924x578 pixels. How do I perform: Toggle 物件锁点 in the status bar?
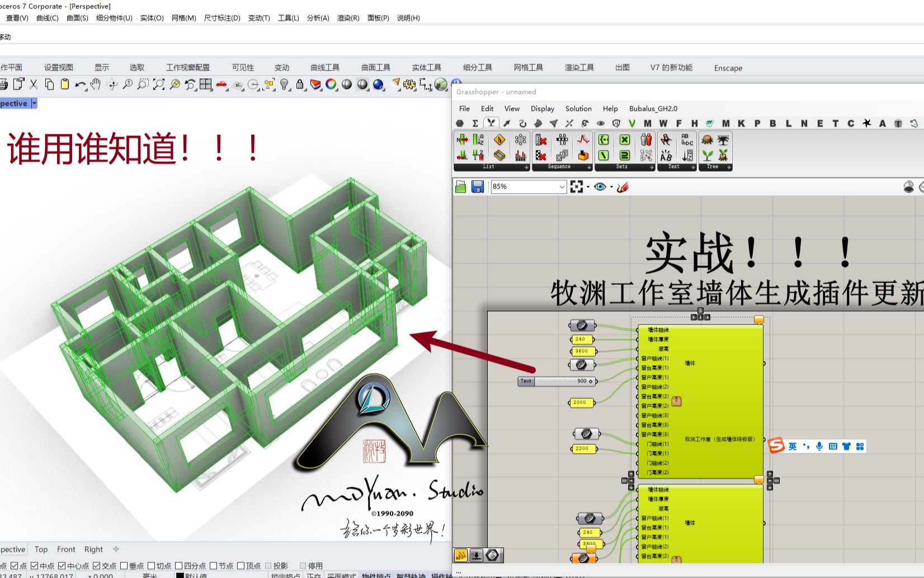tap(376, 575)
